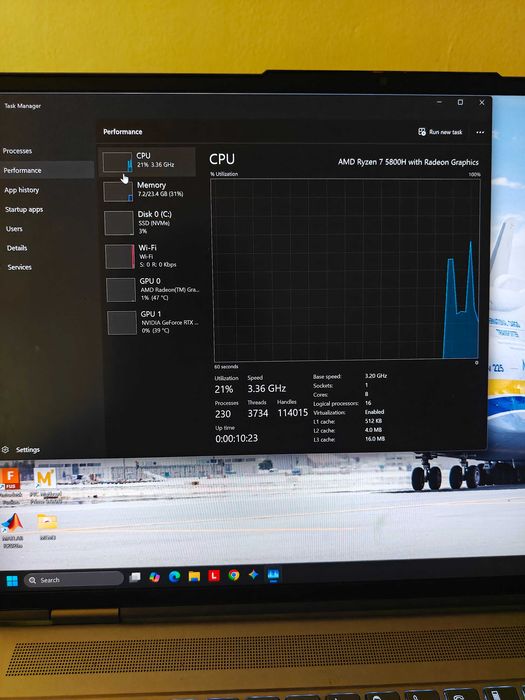This screenshot has height=700, width=525.
Task: Click the 3734 threads count
Action: click(x=258, y=413)
